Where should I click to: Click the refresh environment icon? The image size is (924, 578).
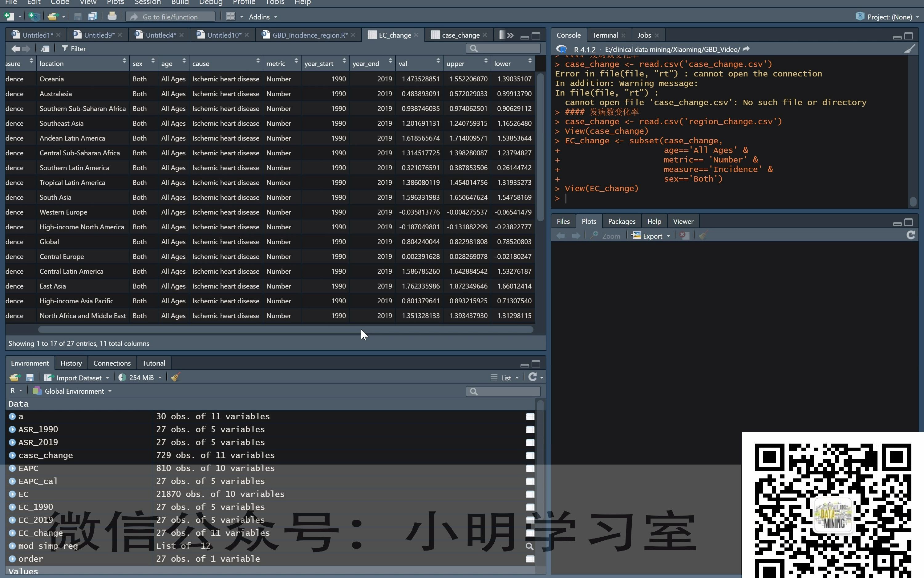(532, 377)
